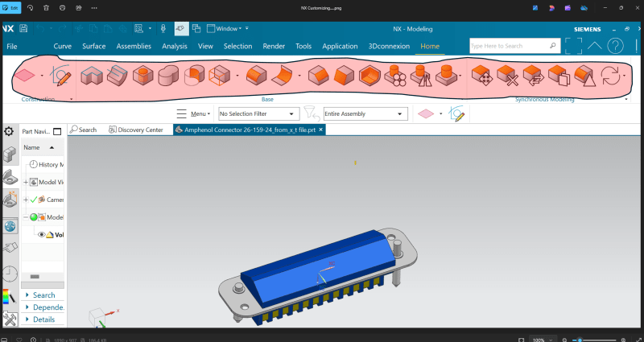The height and width of the screenshot is (342, 644).
Task: Toggle the Part Navigator maximize square icon
Action: click(57, 131)
